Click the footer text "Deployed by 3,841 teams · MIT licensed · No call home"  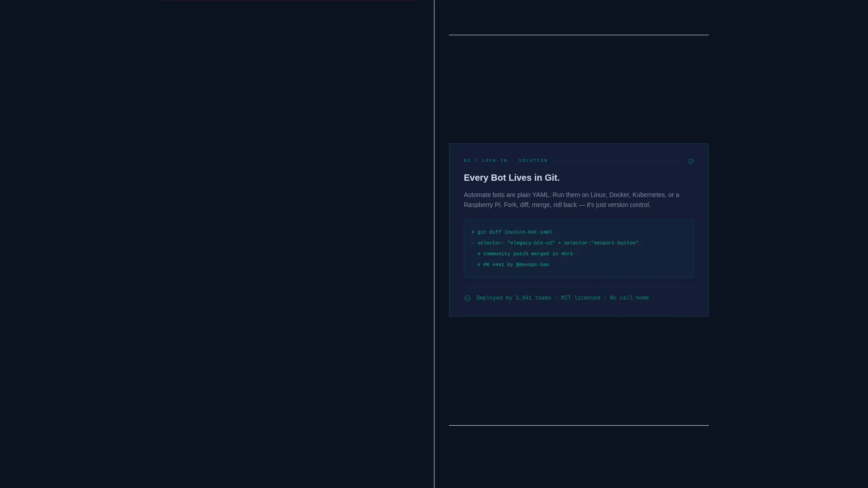coord(562,298)
